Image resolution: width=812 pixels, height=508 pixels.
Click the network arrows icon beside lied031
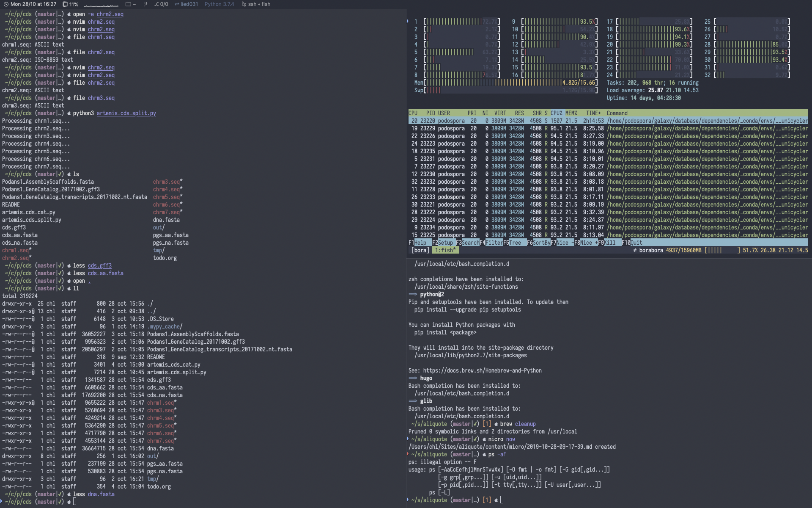(177, 4)
